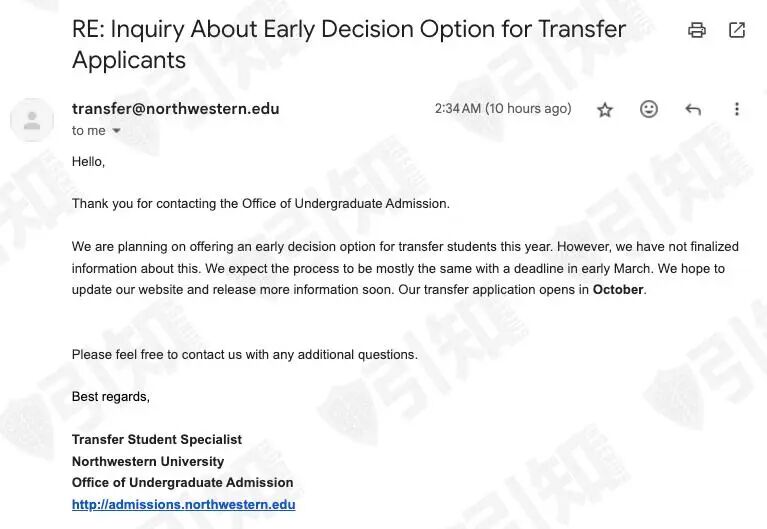Click the bold word October
767x529 pixels.
(x=618, y=290)
